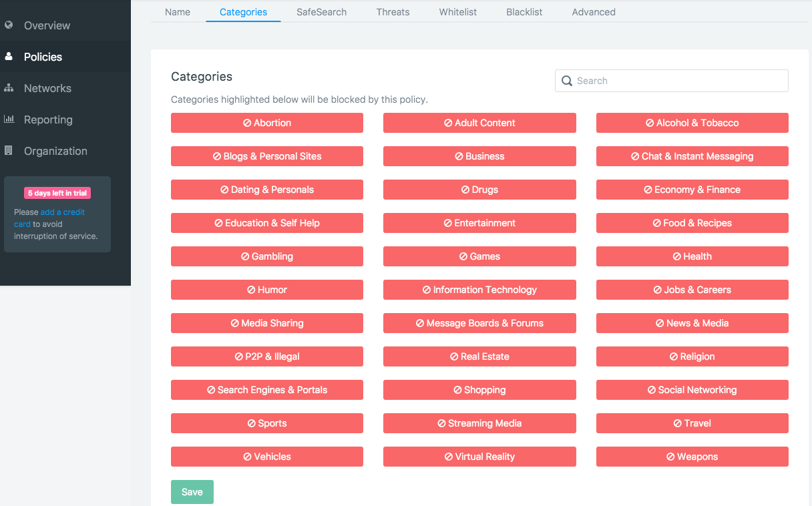Go to the Reporting sidebar section
Image resolution: width=812 pixels, height=506 pixels.
point(65,119)
